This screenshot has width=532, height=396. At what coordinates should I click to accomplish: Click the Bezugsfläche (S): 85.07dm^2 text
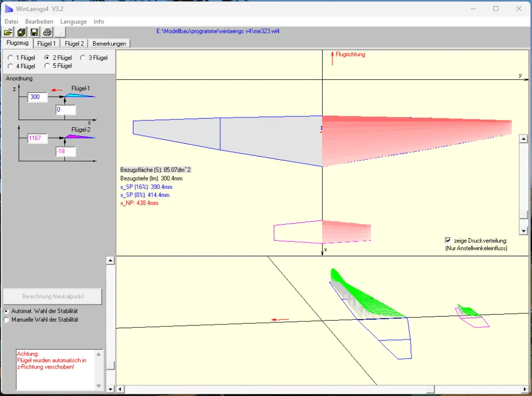(x=155, y=170)
